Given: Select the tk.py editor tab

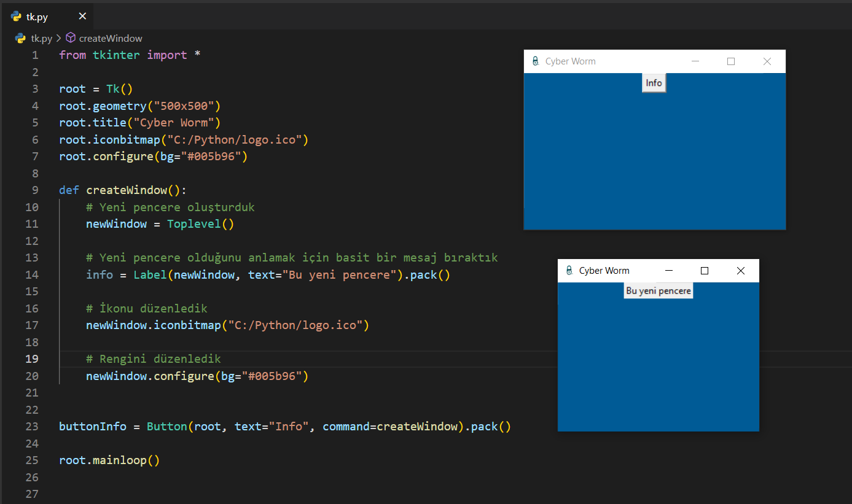Looking at the screenshot, I should tap(37, 17).
